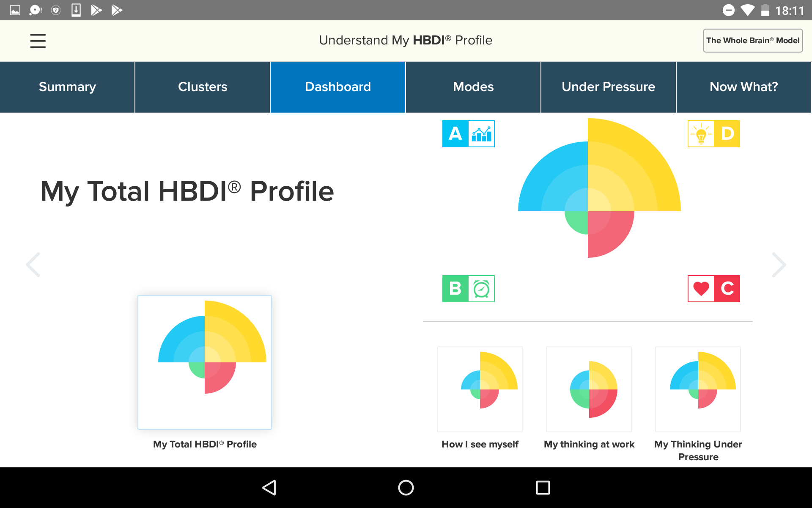Tap the red heart icon
Screen dimensions: 812x508
701,289
